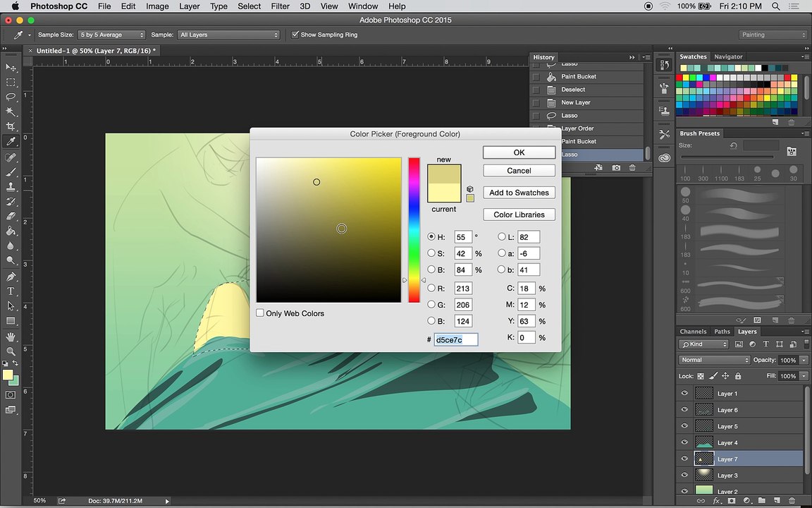
Task: Select the Dodge tool
Action: tap(11, 260)
